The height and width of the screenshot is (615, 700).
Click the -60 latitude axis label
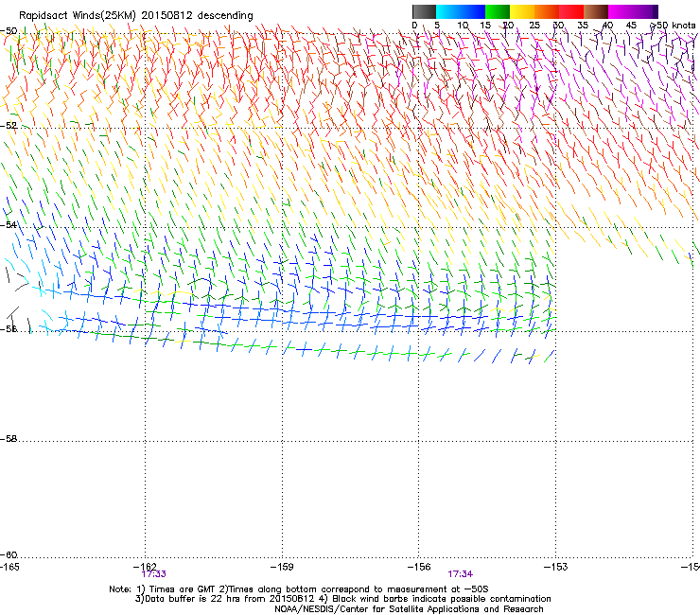[x=9, y=554]
